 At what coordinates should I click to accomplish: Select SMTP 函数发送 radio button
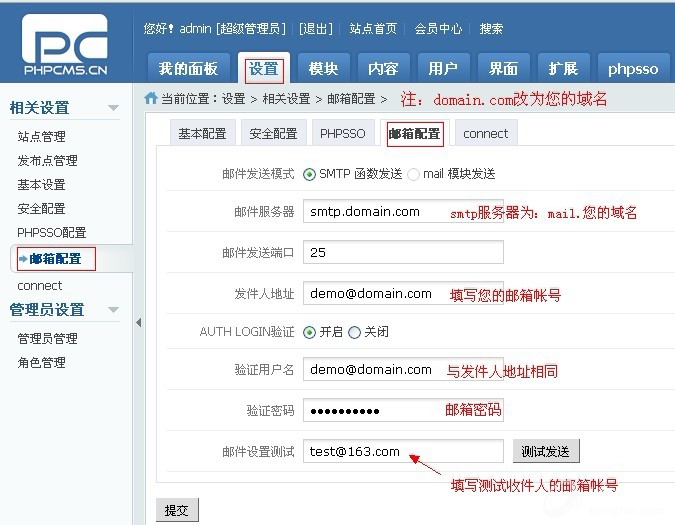point(309,174)
